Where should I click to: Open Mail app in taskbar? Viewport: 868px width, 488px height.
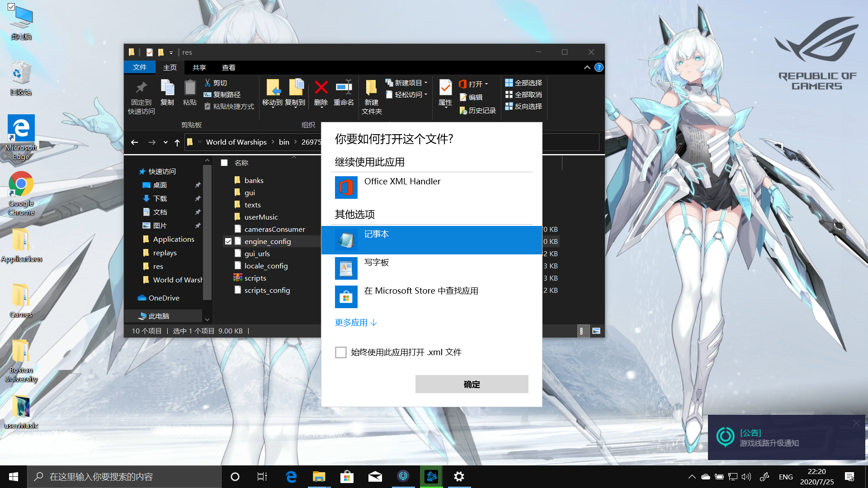[x=375, y=477]
